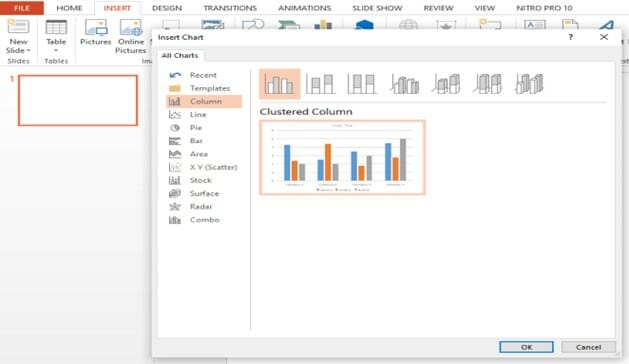The width and height of the screenshot is (629, 364).
Task: Select the 3-D Column subtype icon
Action: click(530, 84)
